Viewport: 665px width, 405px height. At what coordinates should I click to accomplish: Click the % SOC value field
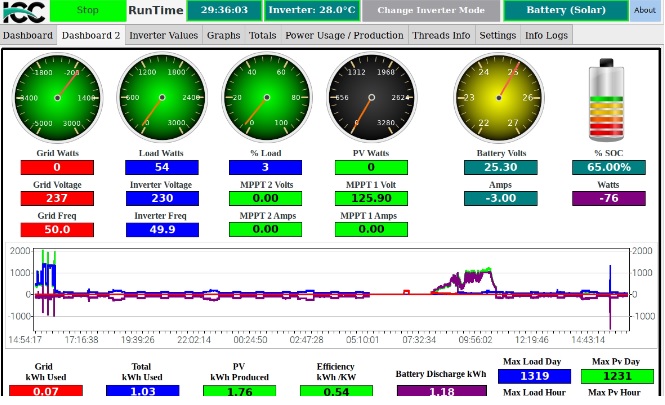pos(608,168)
